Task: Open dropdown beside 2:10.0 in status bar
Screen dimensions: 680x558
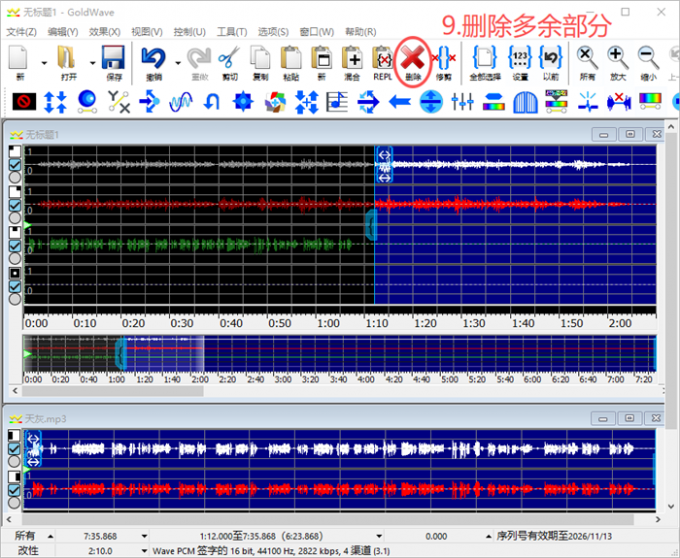Action: (144, 551)
